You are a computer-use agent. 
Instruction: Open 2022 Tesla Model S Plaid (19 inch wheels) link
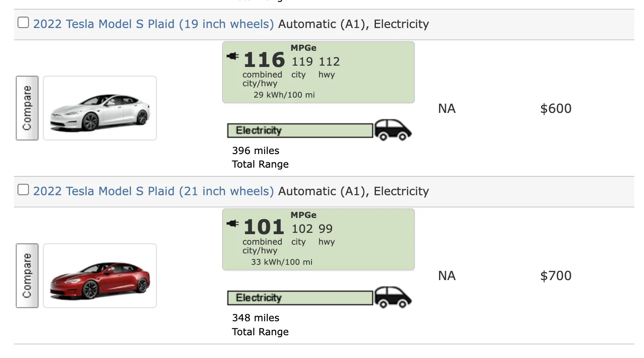[x=153, y=24]
